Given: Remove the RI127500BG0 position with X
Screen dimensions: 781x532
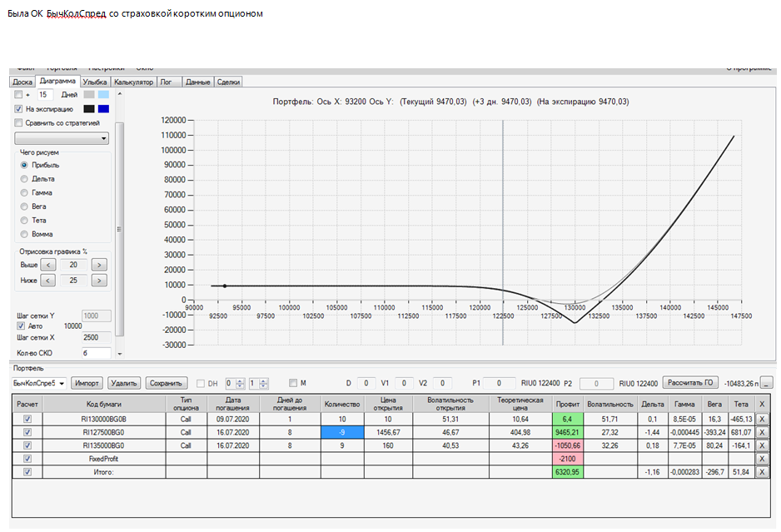Looking at the screenshot, I should pos(762,432).
